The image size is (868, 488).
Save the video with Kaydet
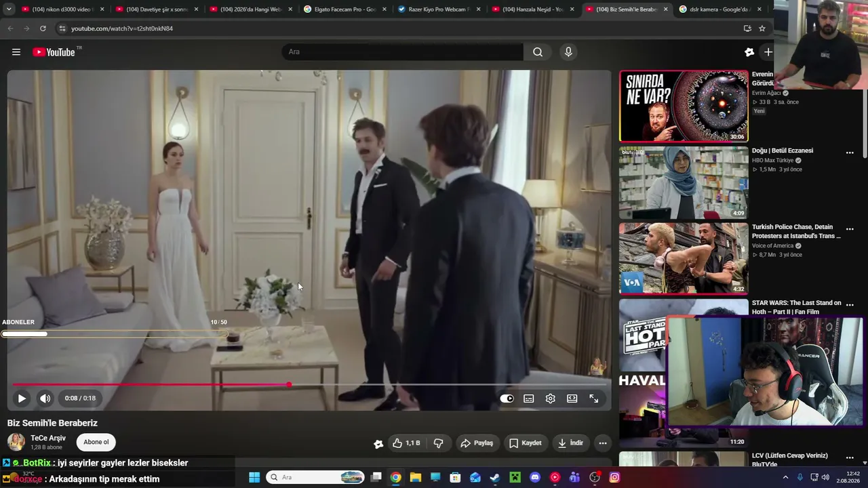point(526,443)
